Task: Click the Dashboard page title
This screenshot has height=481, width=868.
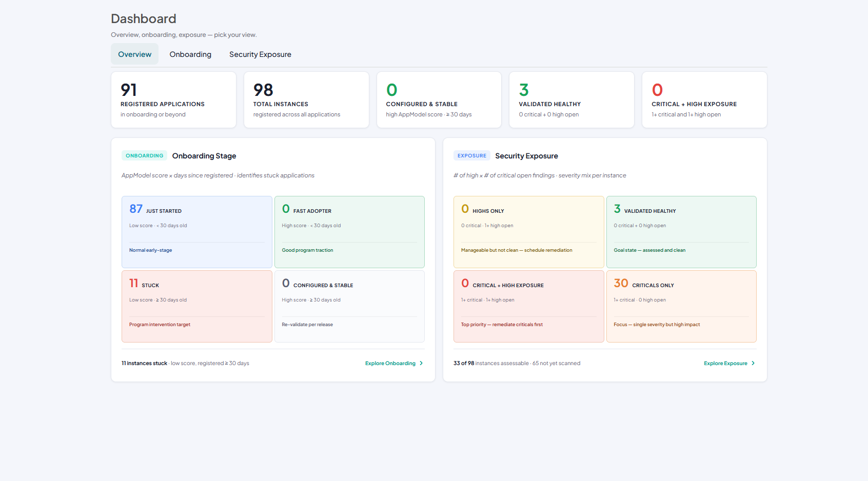Action: coord(144,19)
